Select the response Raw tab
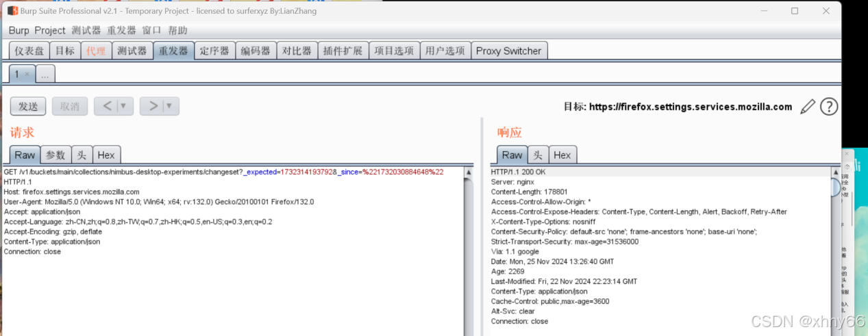 (512, 155)
